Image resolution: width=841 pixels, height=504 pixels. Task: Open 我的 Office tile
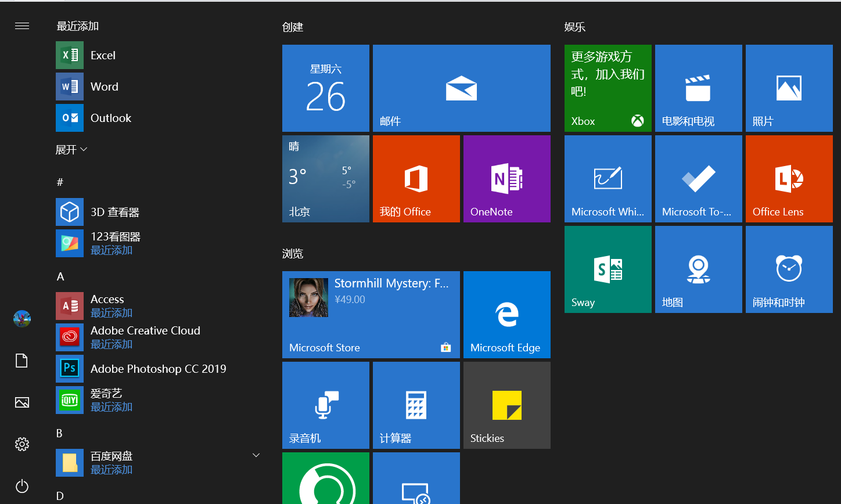[416, 179]
